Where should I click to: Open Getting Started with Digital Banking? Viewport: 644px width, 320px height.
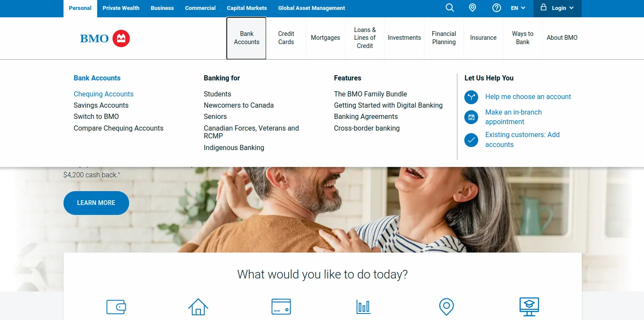tap(388, 106)
